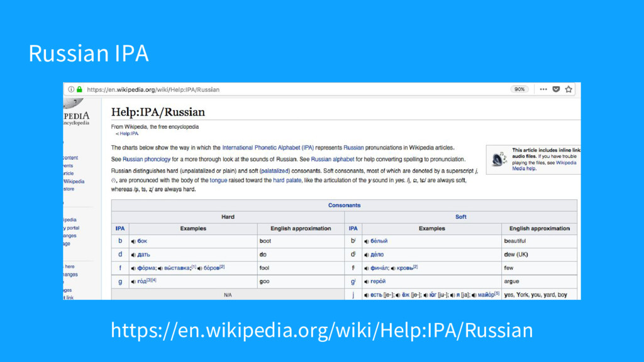This screenshot has width=644, height=362.
Task: Click the Russian IPA slide title
Action: coord(88,53)
